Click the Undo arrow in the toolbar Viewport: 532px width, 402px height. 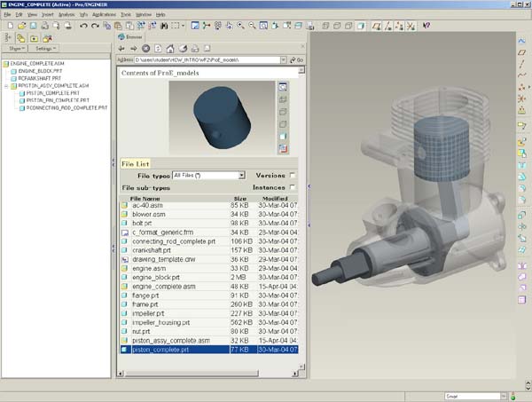click(83, 26)
